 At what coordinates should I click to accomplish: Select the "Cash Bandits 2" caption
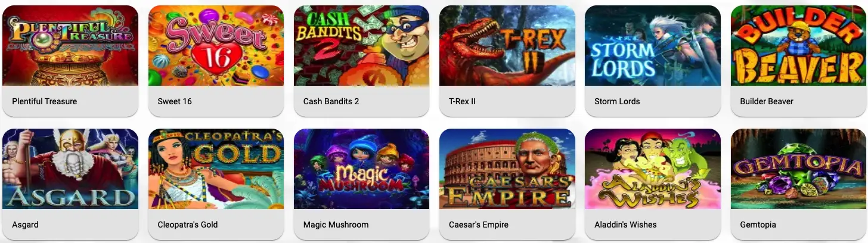331,101
